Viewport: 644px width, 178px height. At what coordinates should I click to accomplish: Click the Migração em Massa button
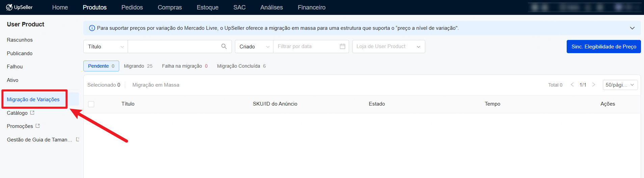tap(156, 85)
